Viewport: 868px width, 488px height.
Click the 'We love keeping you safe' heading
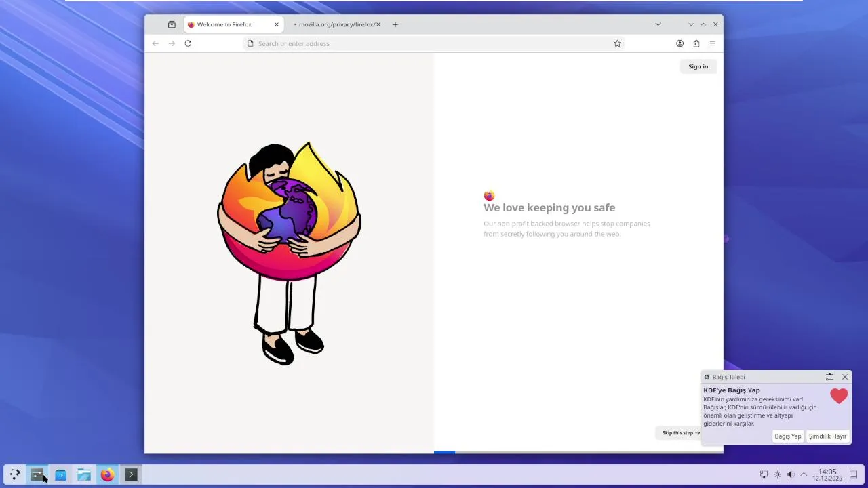(549, 208)
